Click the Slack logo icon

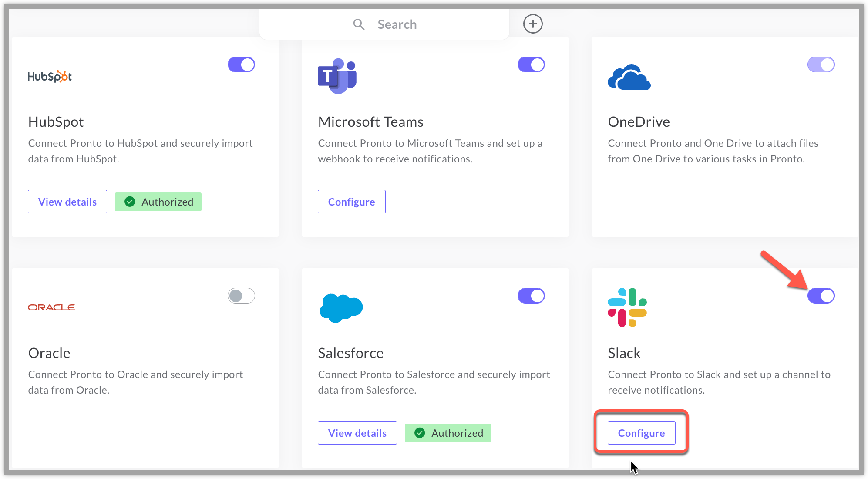[627, 307]
